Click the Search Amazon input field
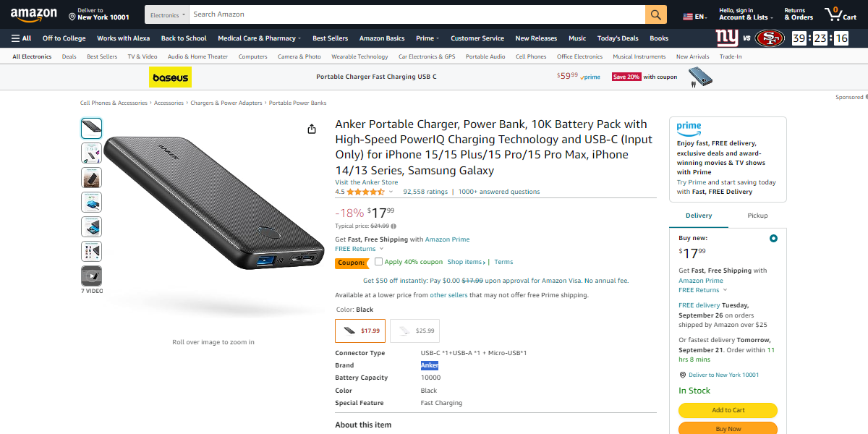Screen dimensions: 868x434 pos(417,14)
